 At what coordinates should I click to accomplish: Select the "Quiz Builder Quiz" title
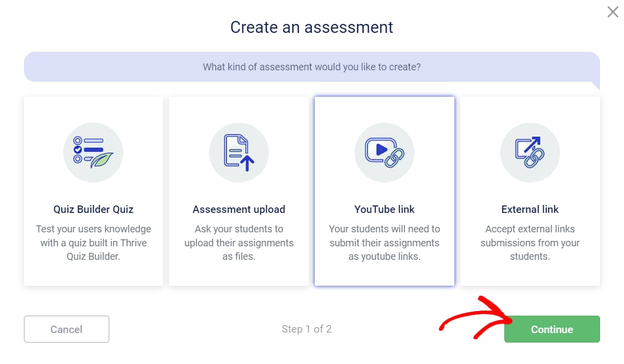pos(93,209)
